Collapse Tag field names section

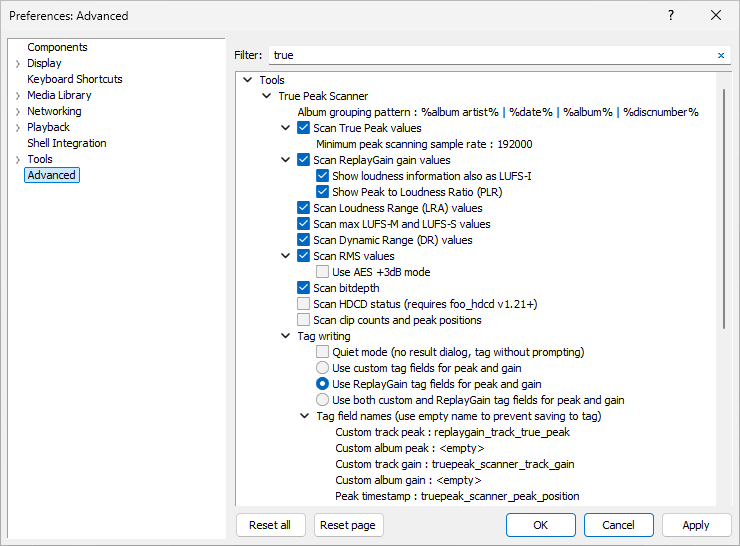point(305,416)
